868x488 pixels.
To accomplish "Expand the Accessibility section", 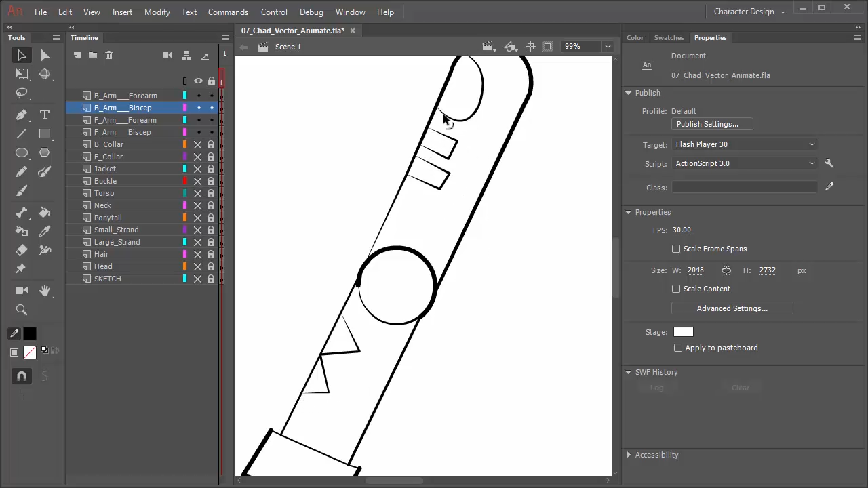I will tap(629, 455).
